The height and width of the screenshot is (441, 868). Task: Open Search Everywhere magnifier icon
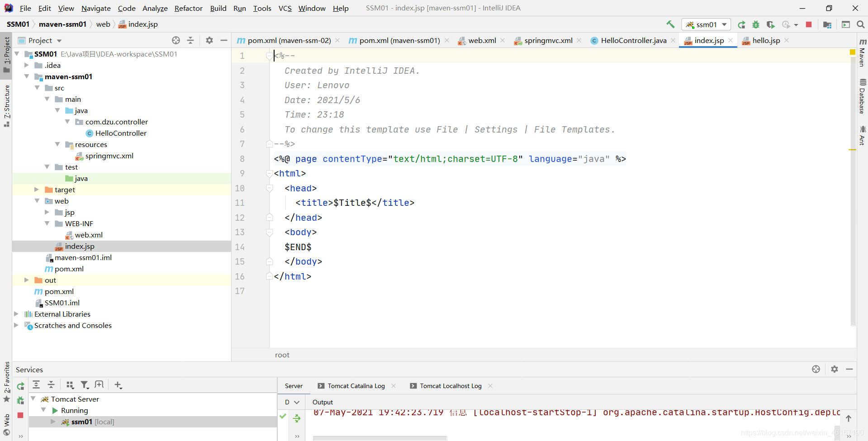point(861,24)
